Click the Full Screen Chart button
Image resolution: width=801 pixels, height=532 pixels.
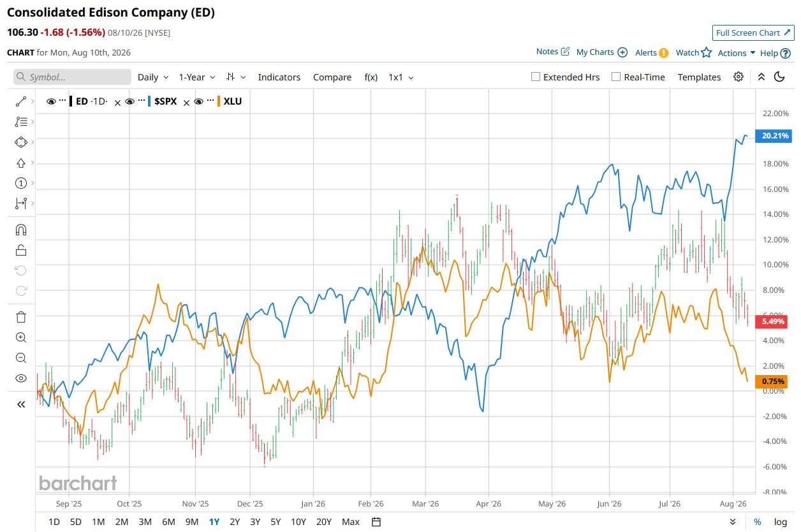tap(753, 33)
